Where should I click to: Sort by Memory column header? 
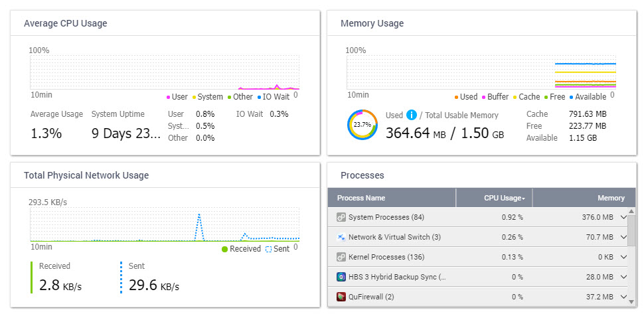tap(610, 198)
